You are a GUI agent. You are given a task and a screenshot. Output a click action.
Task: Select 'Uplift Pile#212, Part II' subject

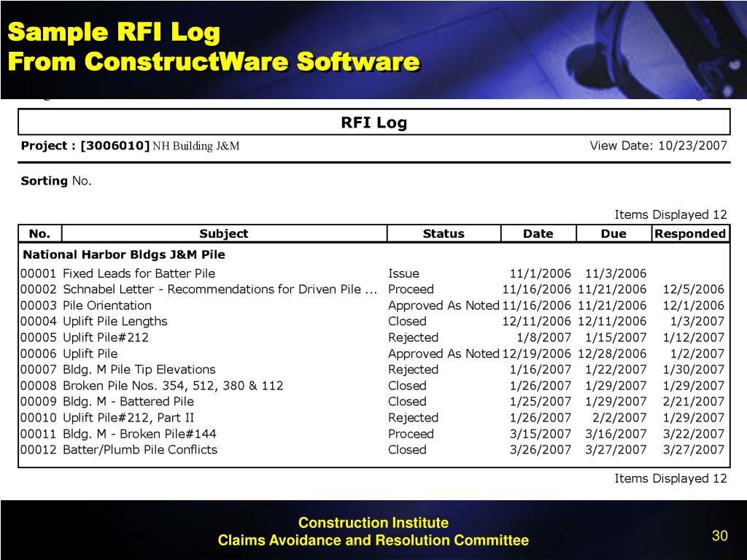128,418
